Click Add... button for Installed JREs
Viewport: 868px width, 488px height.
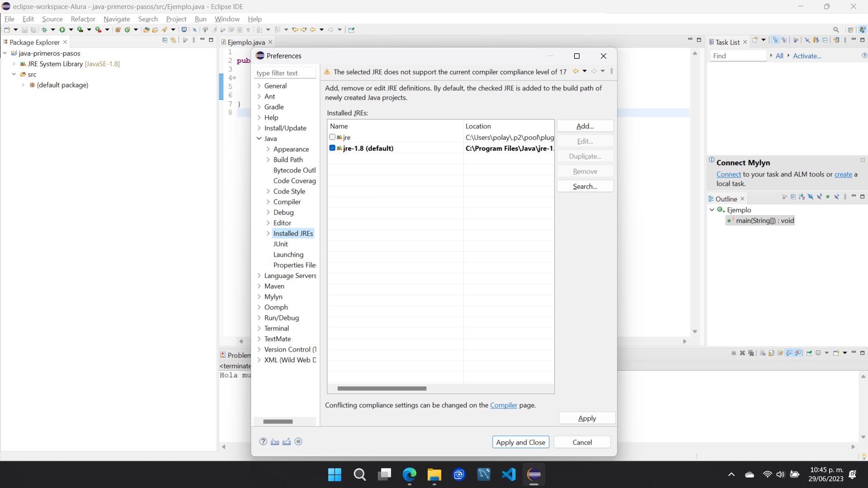tap(585, 126)
